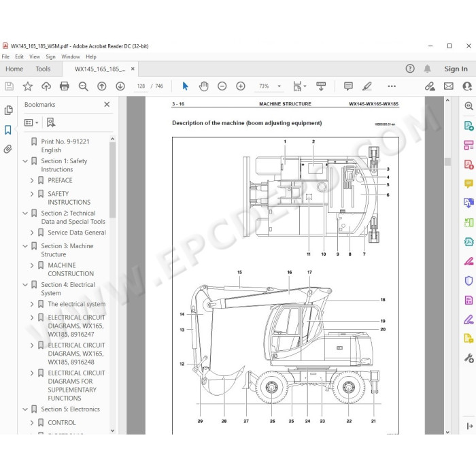The height and width of the screenshot is (476, 476).
Task: Click the cloud upload icon
Action: [46, 86]
